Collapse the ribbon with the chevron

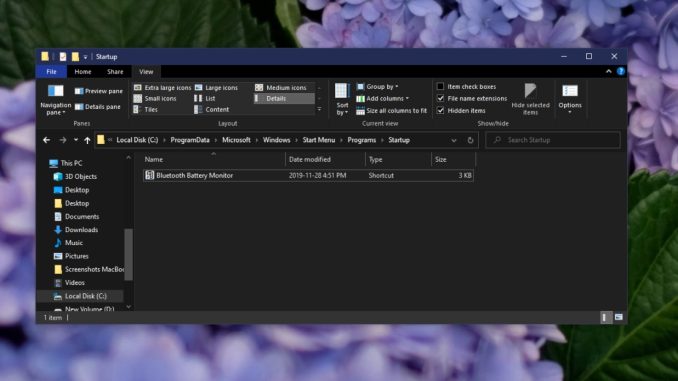(x=608, y=71)
